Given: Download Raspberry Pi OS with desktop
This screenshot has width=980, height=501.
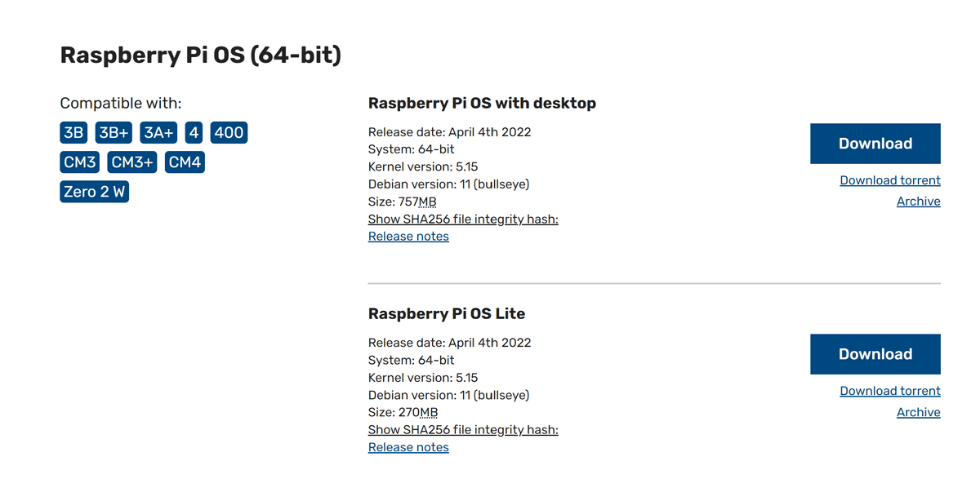Looking at the screenshot, I should coord(875,144).
